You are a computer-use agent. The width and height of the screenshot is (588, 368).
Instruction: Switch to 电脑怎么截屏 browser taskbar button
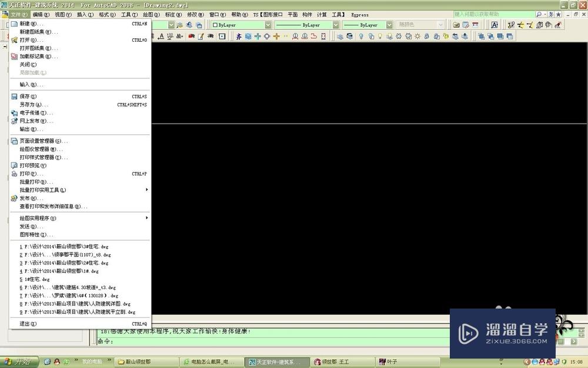tap(211, 362)
